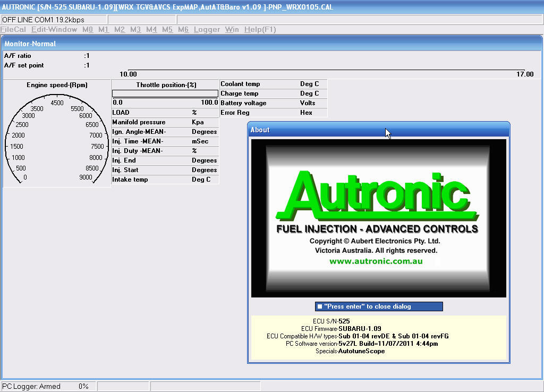
Task: Open the M0 menu
Action: pyautogui.click(x=88, y=30)
